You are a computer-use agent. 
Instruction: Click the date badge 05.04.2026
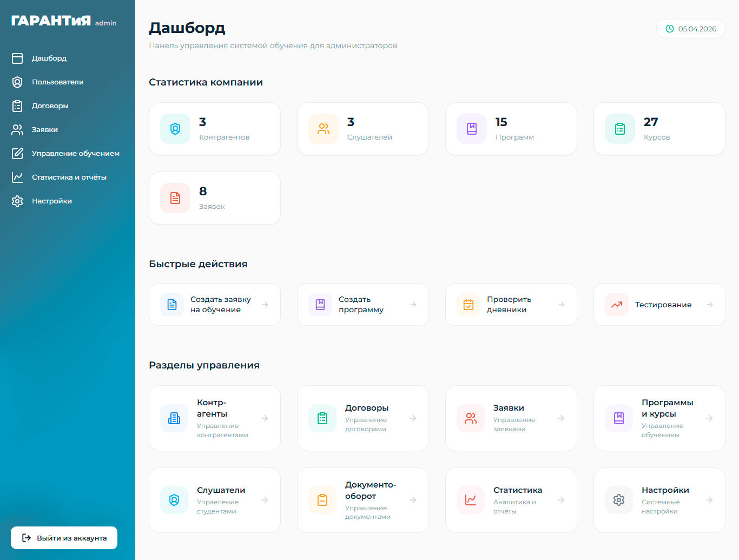pos(691,29)
